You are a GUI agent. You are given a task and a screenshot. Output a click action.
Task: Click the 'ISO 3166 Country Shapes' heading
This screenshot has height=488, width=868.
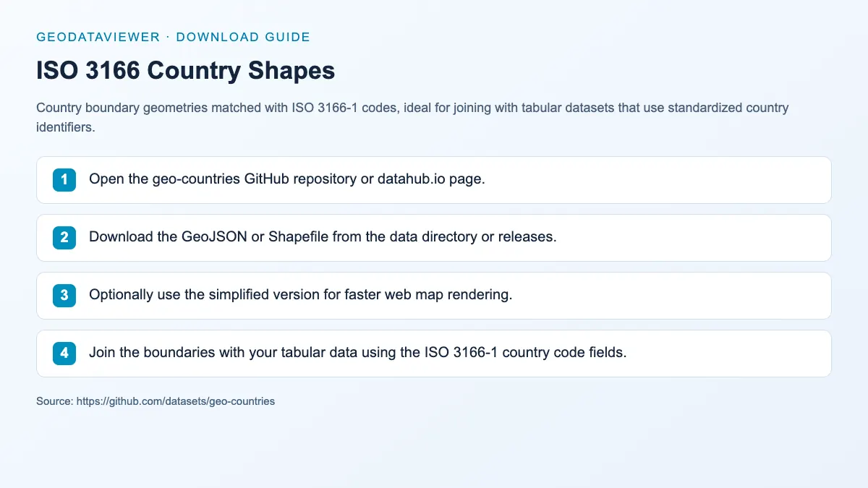[186, 71]
